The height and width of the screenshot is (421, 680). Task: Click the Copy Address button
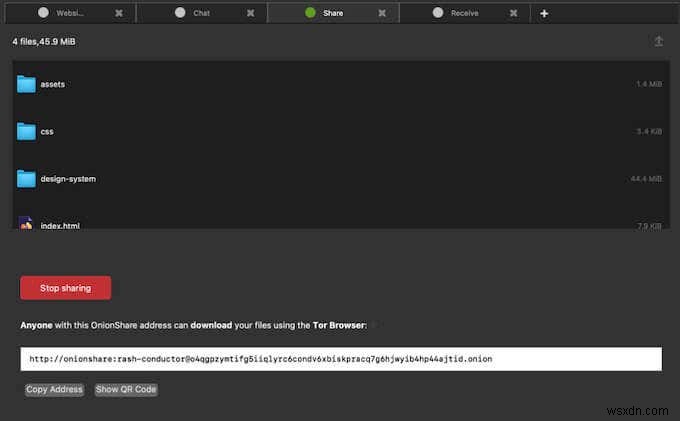click(x=54, y=389)
